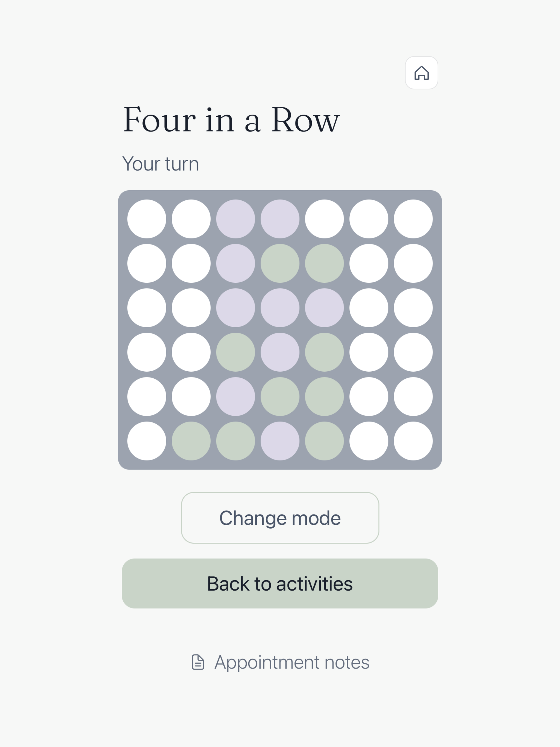This screenshot has height=747, width=560.
Task: Select the top cell of second column
Action: pos(191,219)
